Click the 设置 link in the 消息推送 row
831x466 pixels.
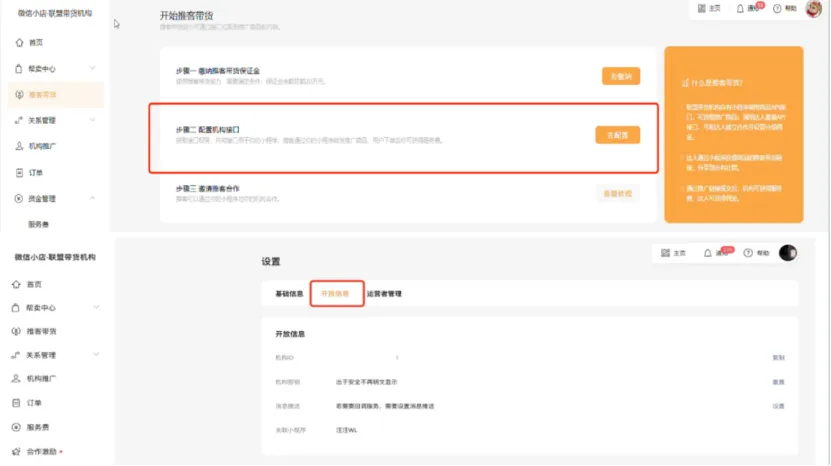point(778,407)
